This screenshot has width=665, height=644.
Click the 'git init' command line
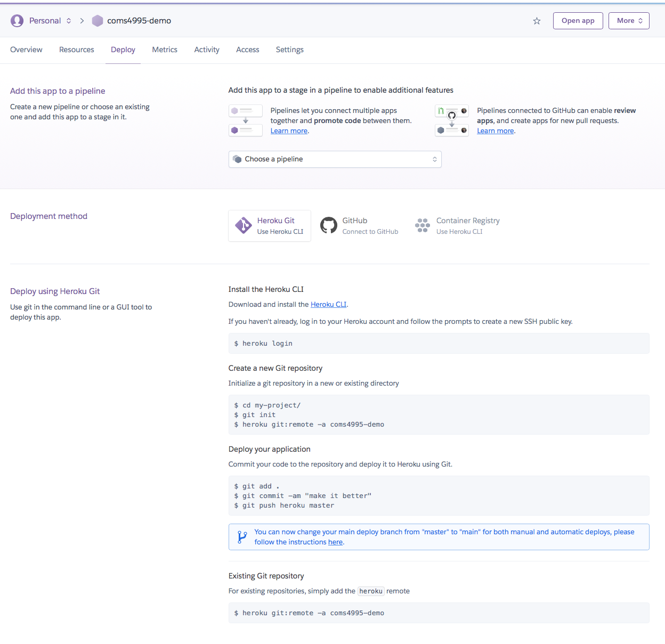255,415
